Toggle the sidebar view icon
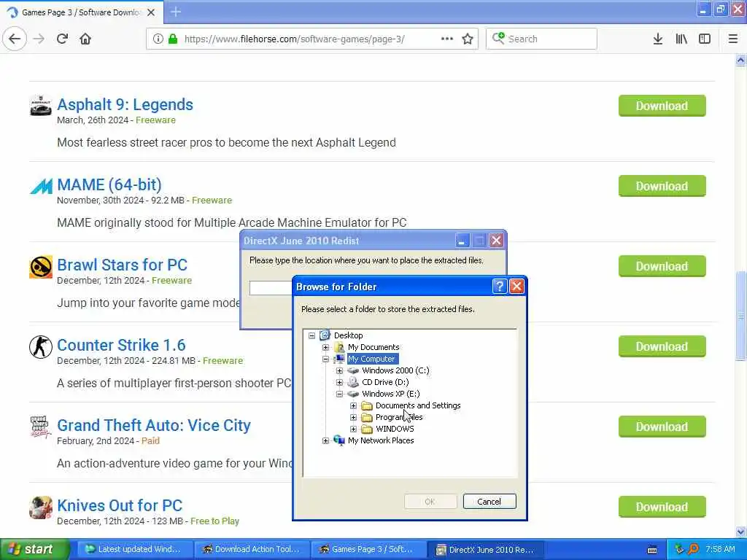747x560 pixels. pos(705,39)
